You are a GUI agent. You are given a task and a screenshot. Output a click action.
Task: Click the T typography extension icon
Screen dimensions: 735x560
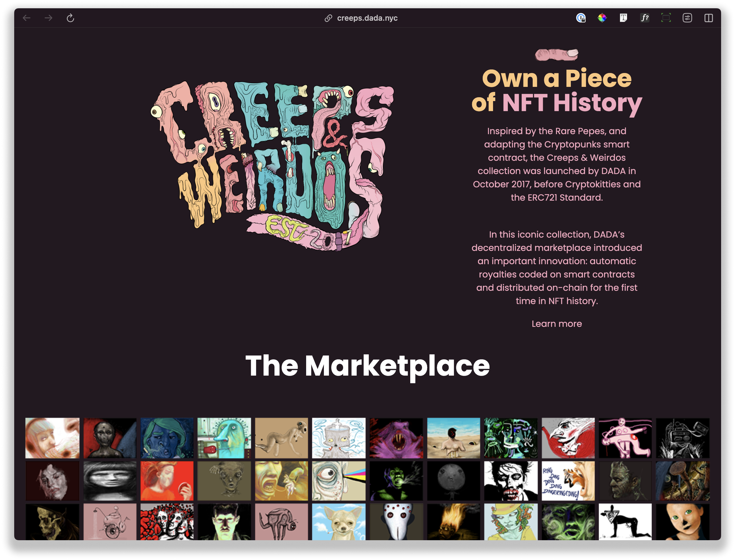623,18
